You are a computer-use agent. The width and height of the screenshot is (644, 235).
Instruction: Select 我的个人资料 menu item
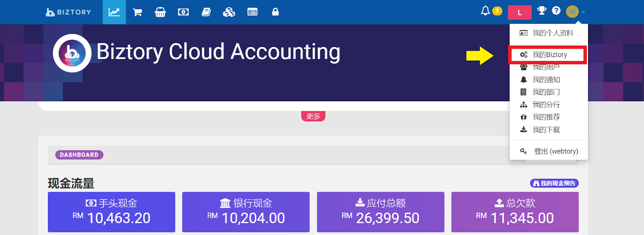click(x=549, y=33)
